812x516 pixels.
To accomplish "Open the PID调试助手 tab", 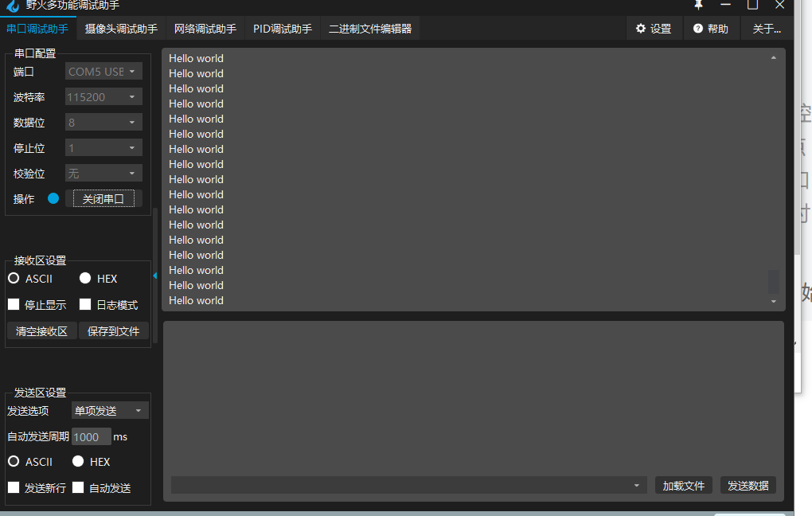I will tap(283, 29).
